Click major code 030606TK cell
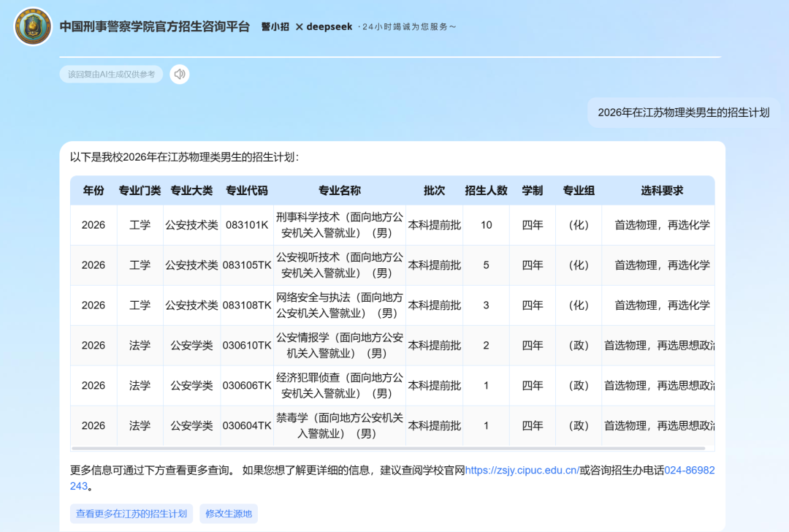 click(x=247, y=386)
